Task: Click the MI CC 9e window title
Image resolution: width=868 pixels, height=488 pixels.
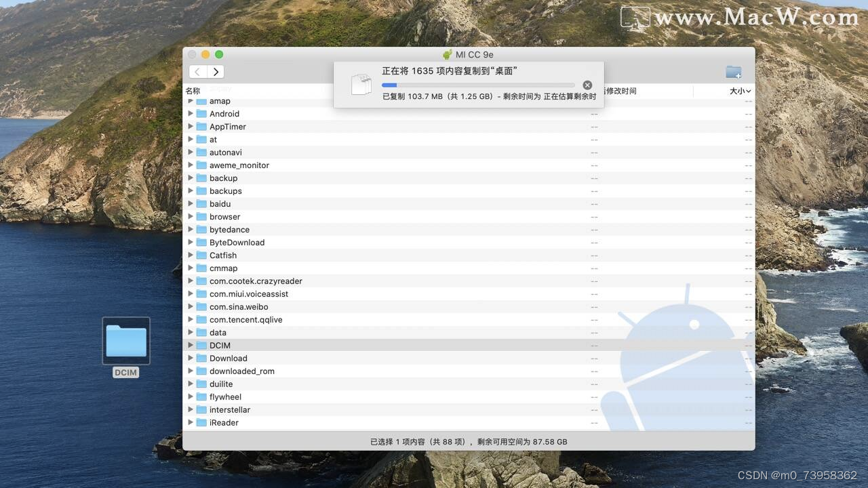Action: [x=475, y=55]
